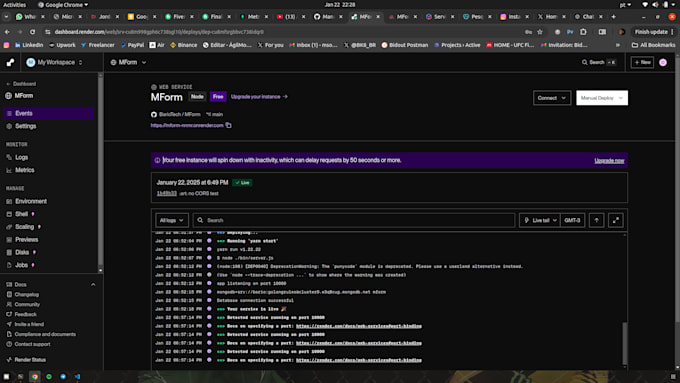Open VS Code from the taskbar

click(77, 376)
